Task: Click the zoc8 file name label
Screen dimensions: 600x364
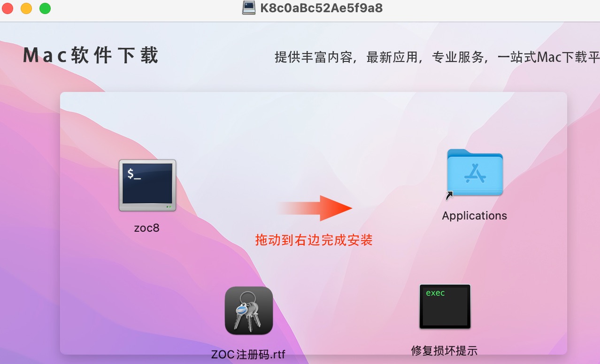Action: tap(147, 228)
